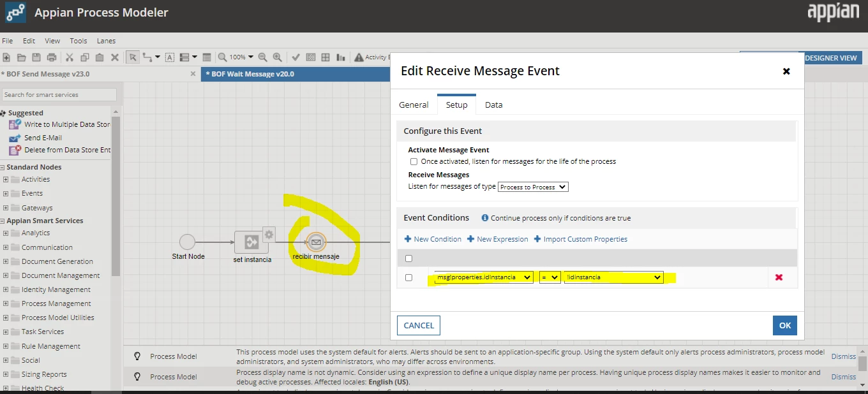Click the bar chart toolbar icon
Screen dimensions: 868x394
pyautogui.click(x=341, y=57)
